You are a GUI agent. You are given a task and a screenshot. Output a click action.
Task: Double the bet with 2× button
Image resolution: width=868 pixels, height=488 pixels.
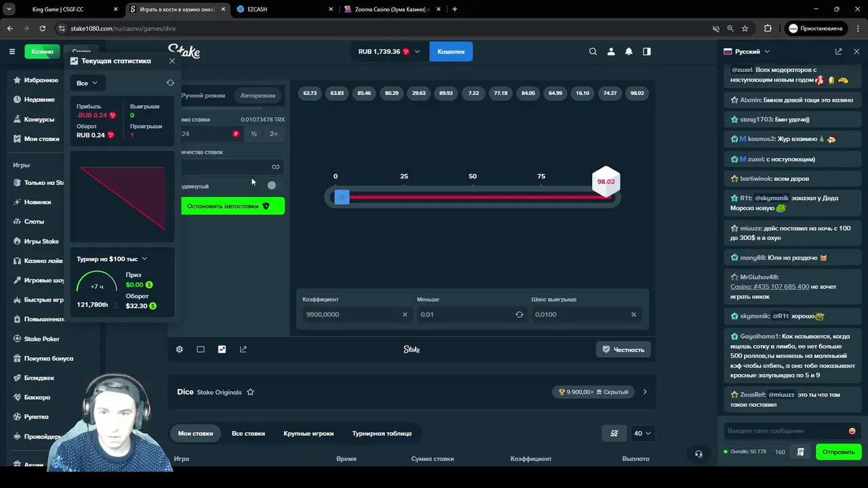pos(273,134)
